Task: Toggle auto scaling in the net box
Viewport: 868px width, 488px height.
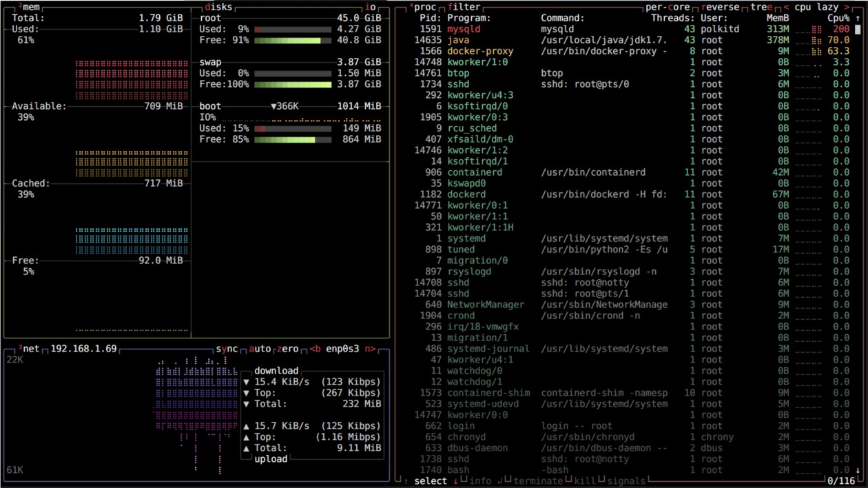Action: (x=260, y=349)
